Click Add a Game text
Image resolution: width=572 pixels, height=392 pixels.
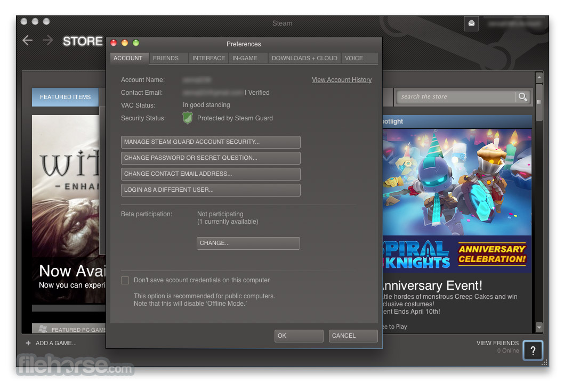coord(56,343)
